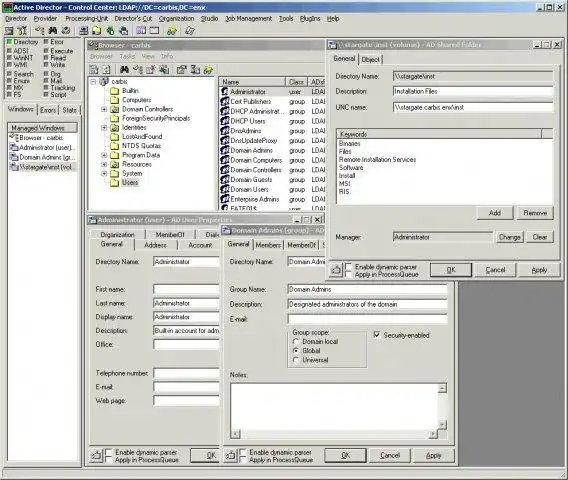Click the vertical columns tile icon in the main toolbar
Viewport: 568px width, 480px height.
coord(141,31)
